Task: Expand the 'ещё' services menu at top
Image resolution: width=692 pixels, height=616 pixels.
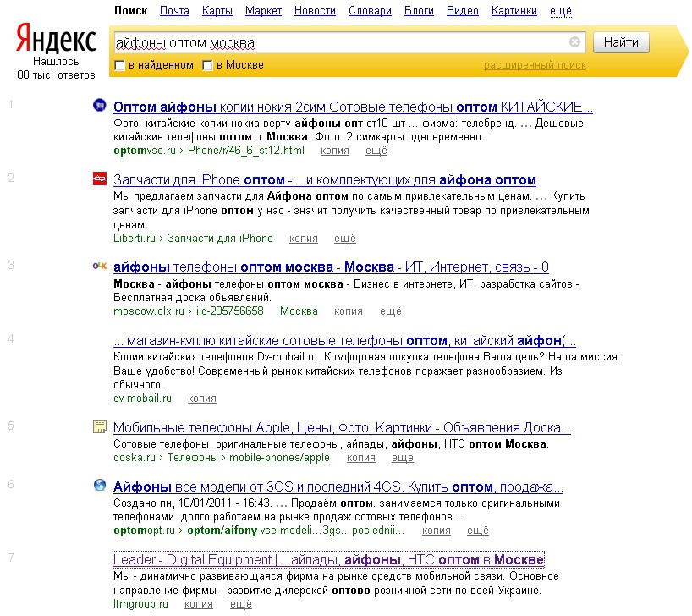Action: (561, 11)
